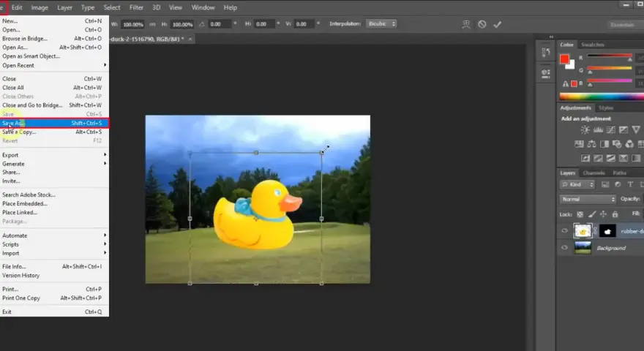Image resolution: width=644 pixels, height=351 pixels.
Task: Toggle the link between layer and mask
Action: [x=596, y=231]
